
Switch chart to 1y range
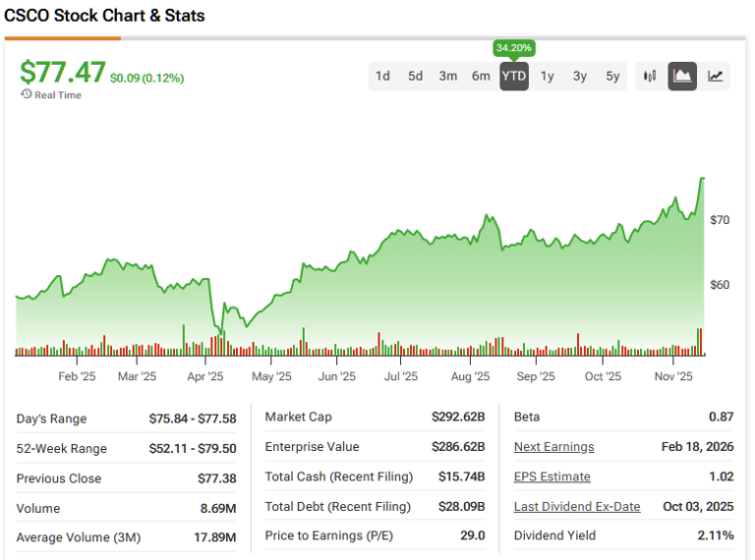click(x=548, y=76)
